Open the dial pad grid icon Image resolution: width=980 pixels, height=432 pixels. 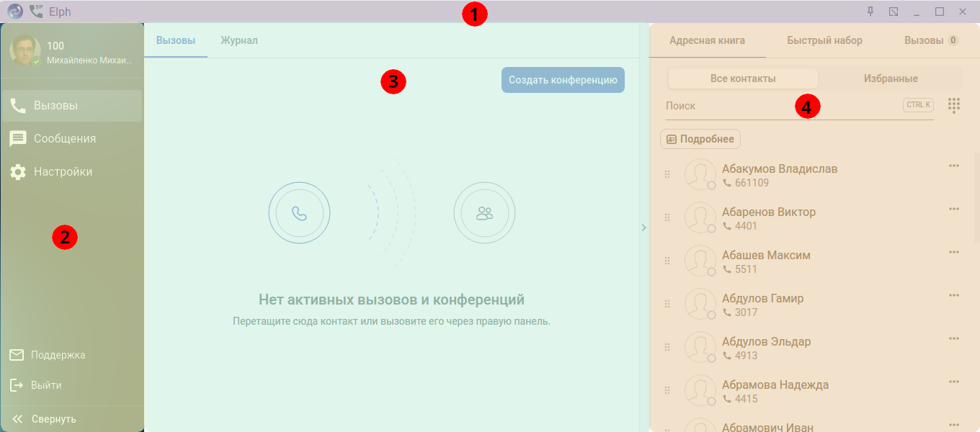tap(954, 105)
